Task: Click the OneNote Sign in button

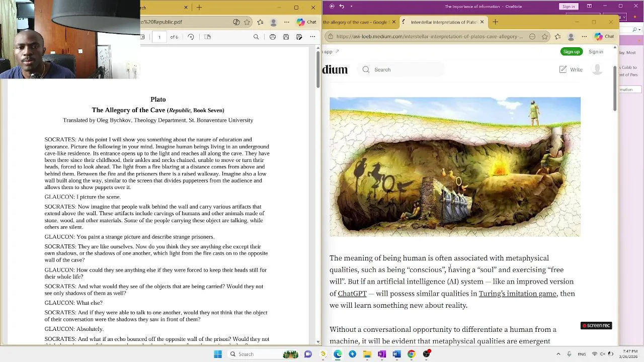Action: pos(569,7)
